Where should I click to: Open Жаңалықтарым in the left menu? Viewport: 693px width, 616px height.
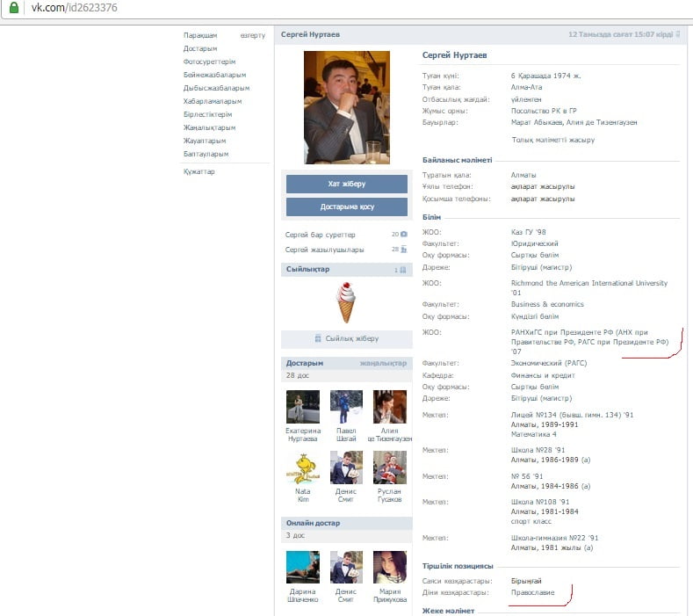coord(210,127)
